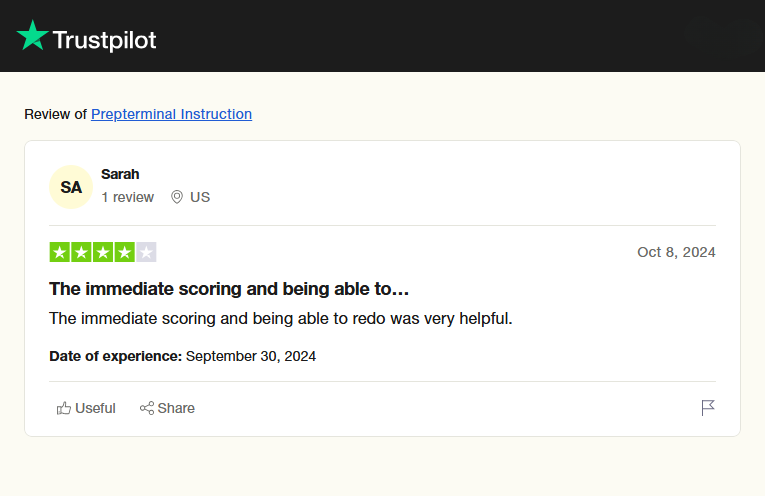Click the Date of experience line
Viewport: 765px width, 496px height.
coord(182,356)
